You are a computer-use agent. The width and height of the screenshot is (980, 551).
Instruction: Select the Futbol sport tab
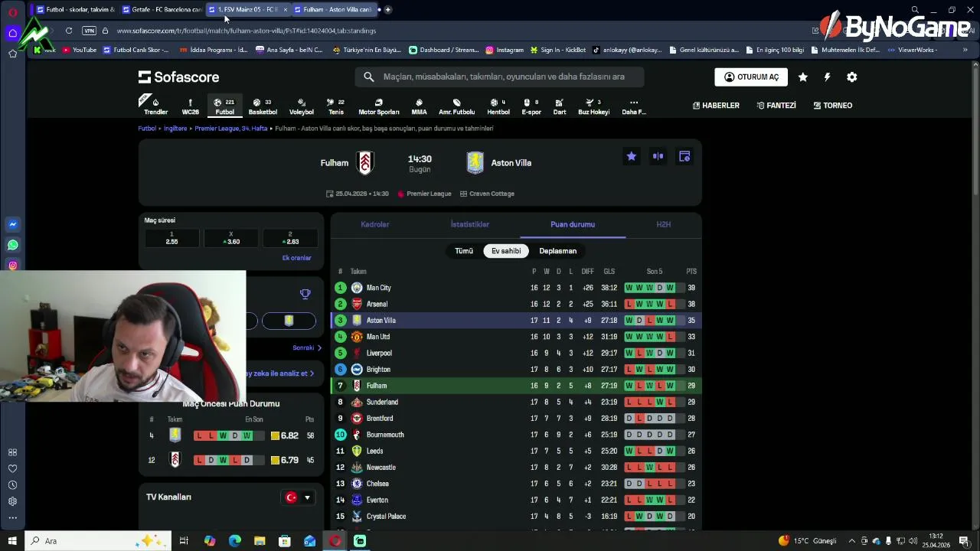point(224,106)
